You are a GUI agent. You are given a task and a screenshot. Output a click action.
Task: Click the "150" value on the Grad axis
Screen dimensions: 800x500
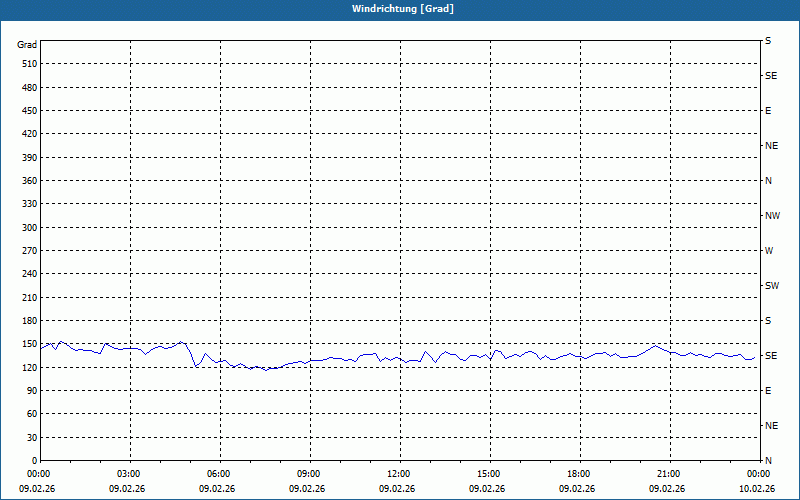pos(30,344)
